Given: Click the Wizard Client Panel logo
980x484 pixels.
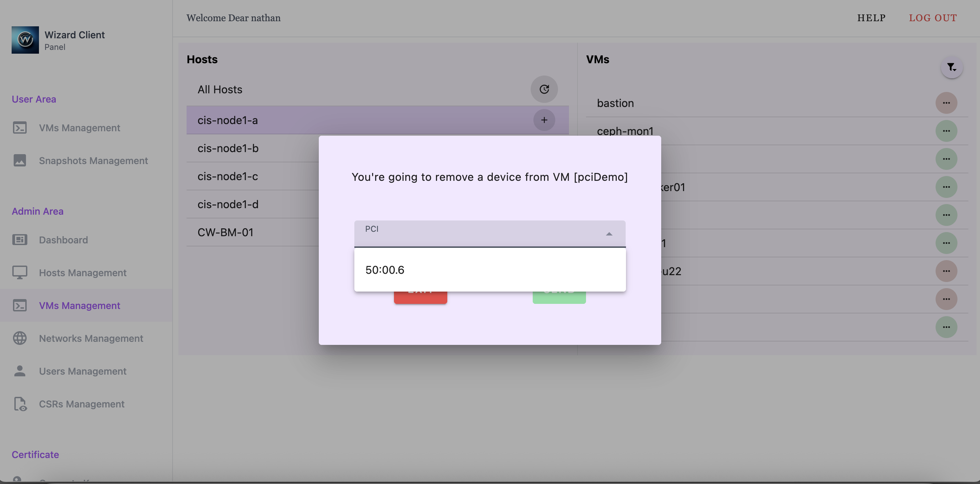Looking at the screenshot, I should click(25, 40).
